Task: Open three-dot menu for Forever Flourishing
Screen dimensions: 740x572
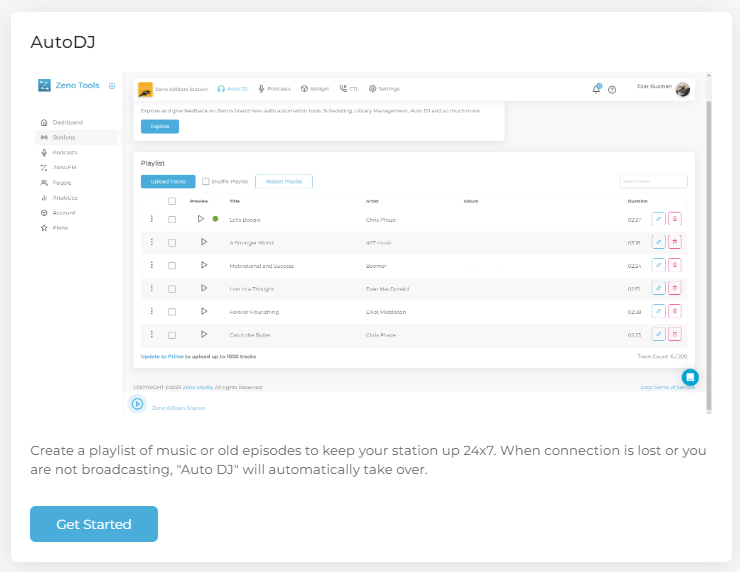Action: click(151, 311)
